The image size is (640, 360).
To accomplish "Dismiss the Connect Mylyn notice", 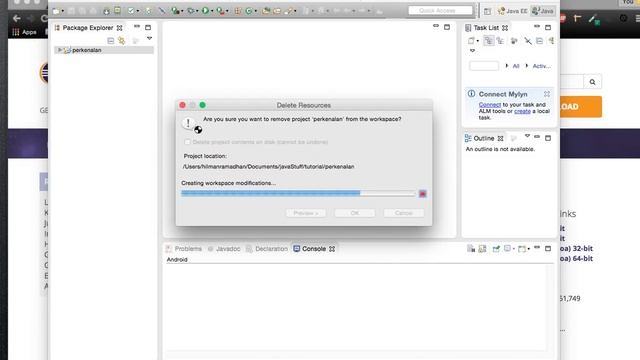I will [x=547, y=94].
